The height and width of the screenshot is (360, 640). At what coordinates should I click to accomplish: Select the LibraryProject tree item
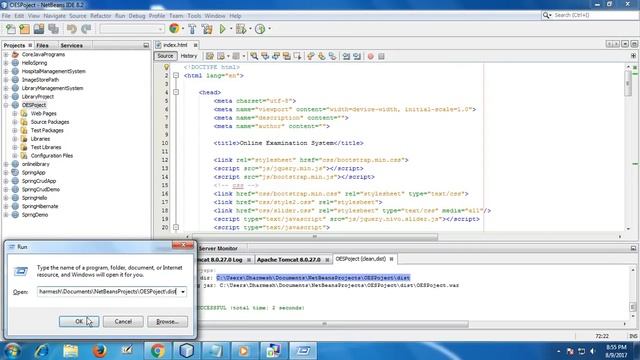tap(38, 97)
